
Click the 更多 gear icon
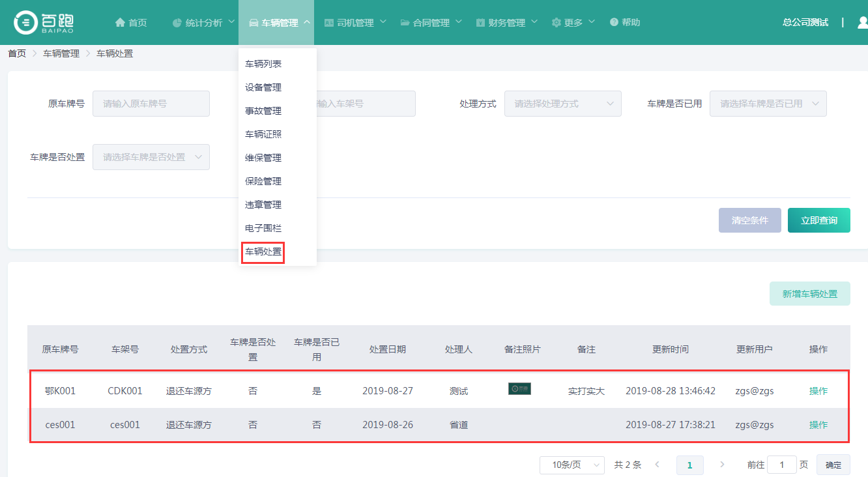[x=556, y=23]
